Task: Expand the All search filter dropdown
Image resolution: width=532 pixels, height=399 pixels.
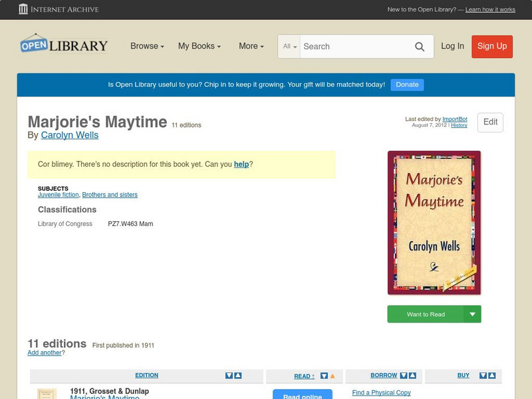Action: click(x=289, y=47)
